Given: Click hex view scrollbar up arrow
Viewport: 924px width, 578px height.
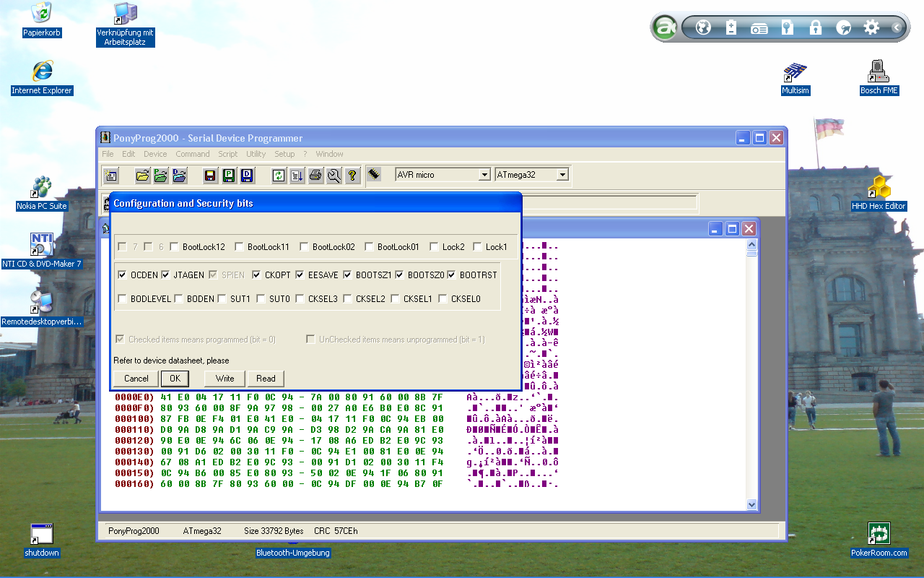Looking at the screenshot, I should tap(751, 245).
